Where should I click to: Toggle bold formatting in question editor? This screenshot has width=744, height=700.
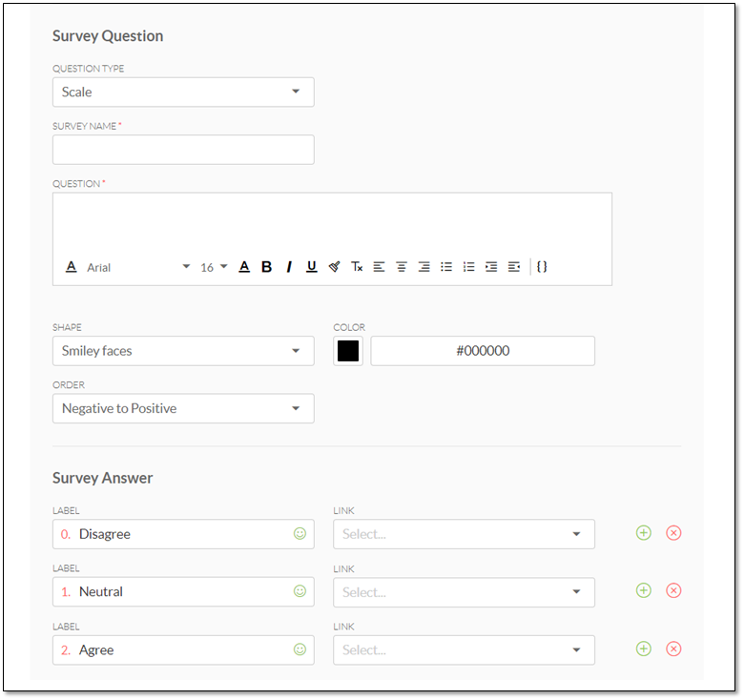266,267
